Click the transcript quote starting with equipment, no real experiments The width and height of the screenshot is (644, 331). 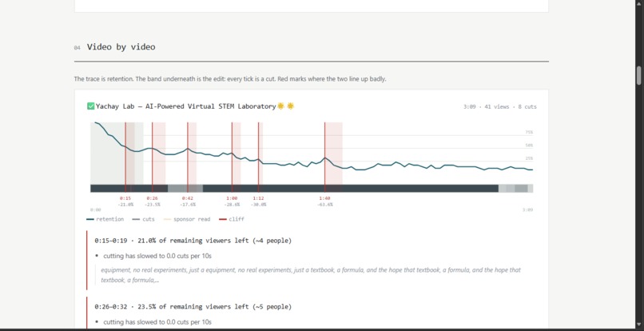pyautogui.click(x=311, y=275)
